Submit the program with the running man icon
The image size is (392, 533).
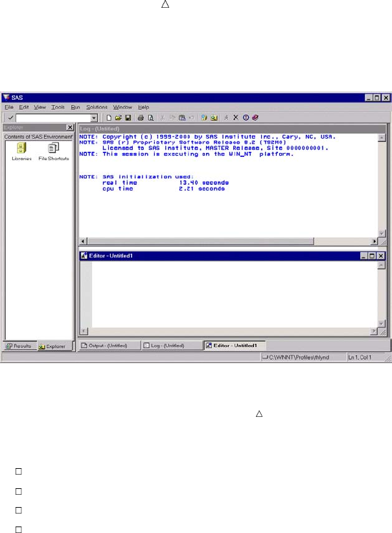click(x=226, y=117)
